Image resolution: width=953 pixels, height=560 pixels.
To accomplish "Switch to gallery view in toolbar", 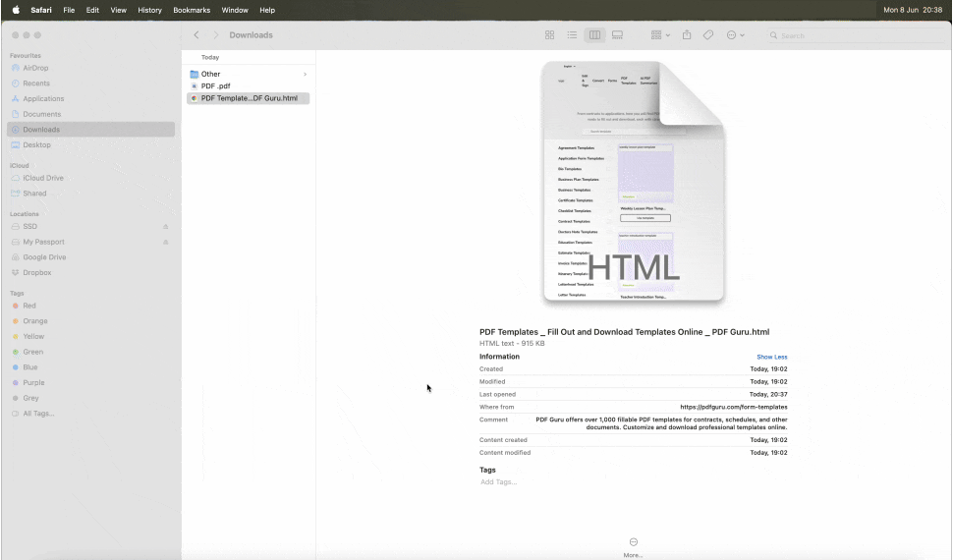I will tap(618, 35).
